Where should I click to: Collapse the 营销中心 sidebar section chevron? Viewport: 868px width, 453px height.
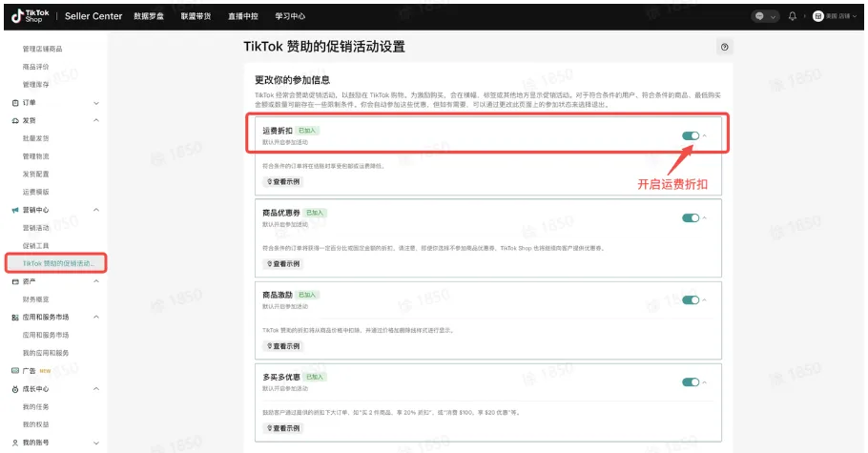pos(96,210)
